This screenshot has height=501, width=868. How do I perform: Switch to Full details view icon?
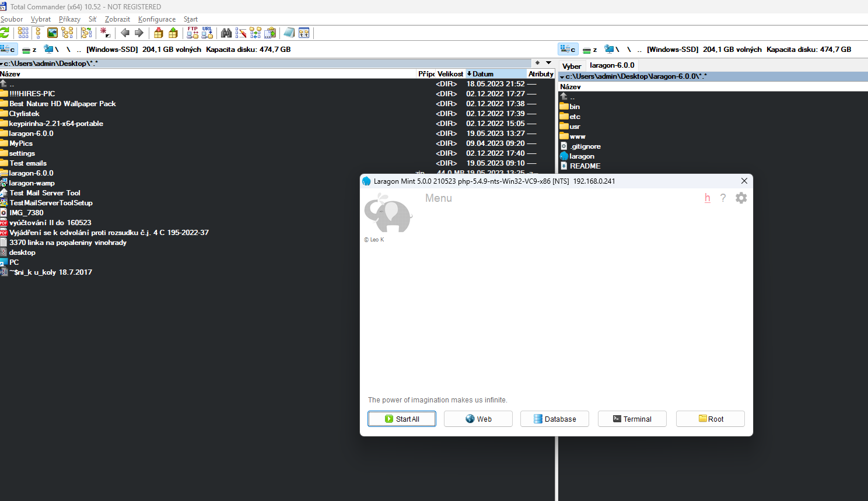(x=38, y=33)
